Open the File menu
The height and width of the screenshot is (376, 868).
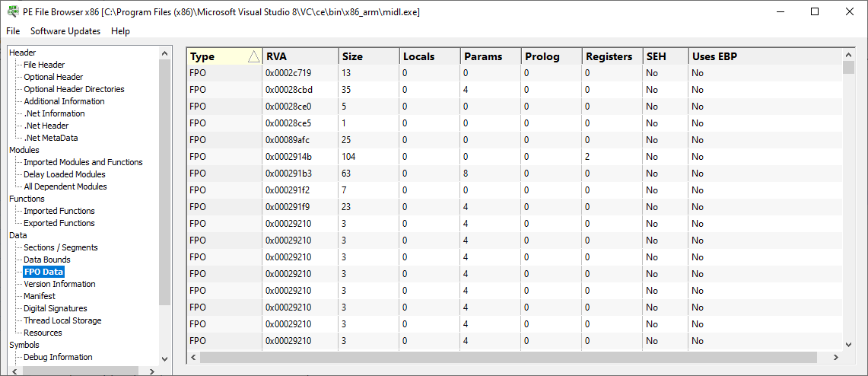tap(13, 31)
